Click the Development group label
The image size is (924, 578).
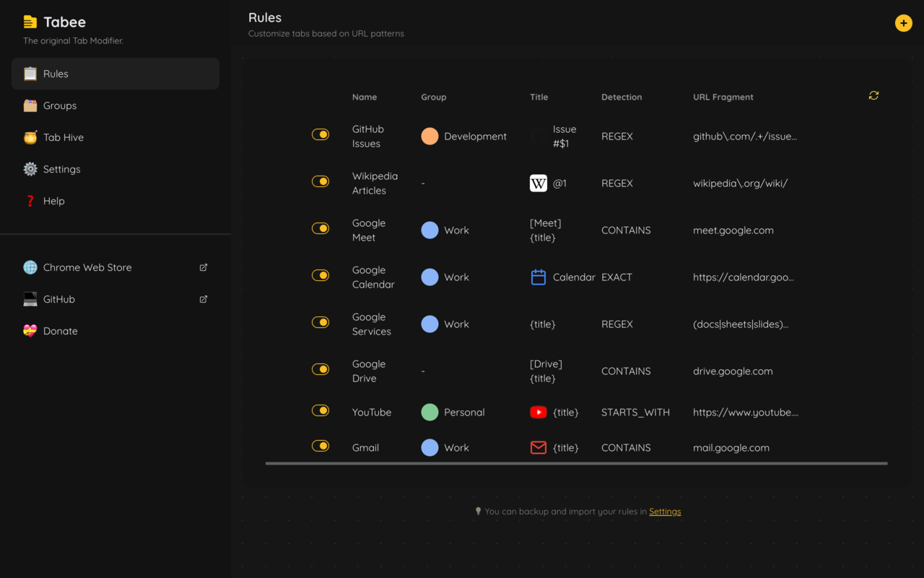tap(475, 136)
